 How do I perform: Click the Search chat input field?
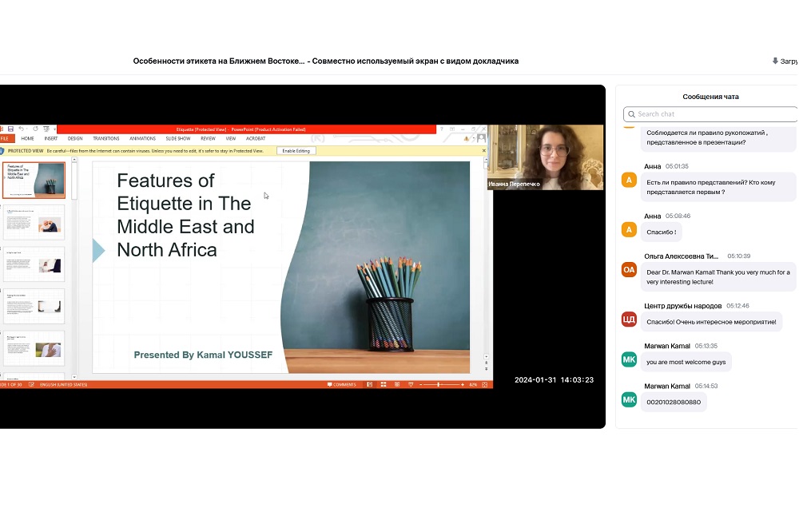pyautogui.click(x=710, y=114)
